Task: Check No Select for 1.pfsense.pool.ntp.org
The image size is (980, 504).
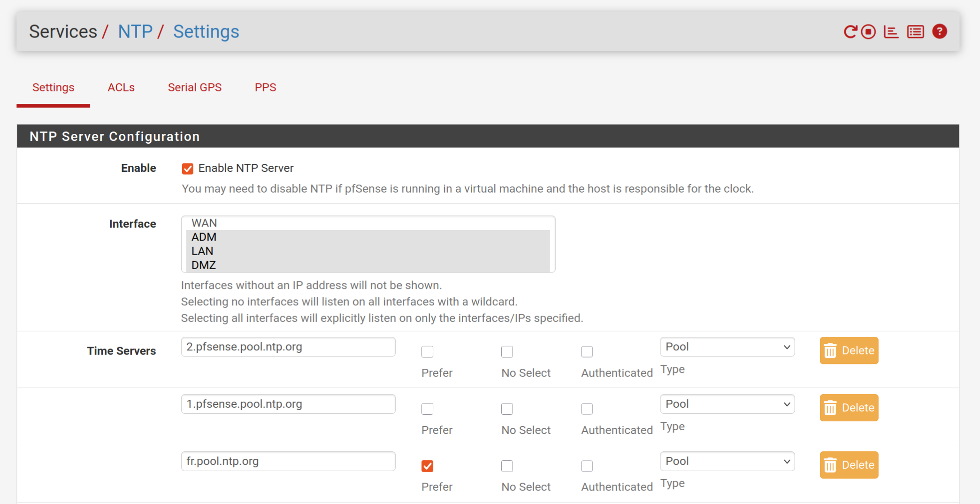Action: [507, 409]
